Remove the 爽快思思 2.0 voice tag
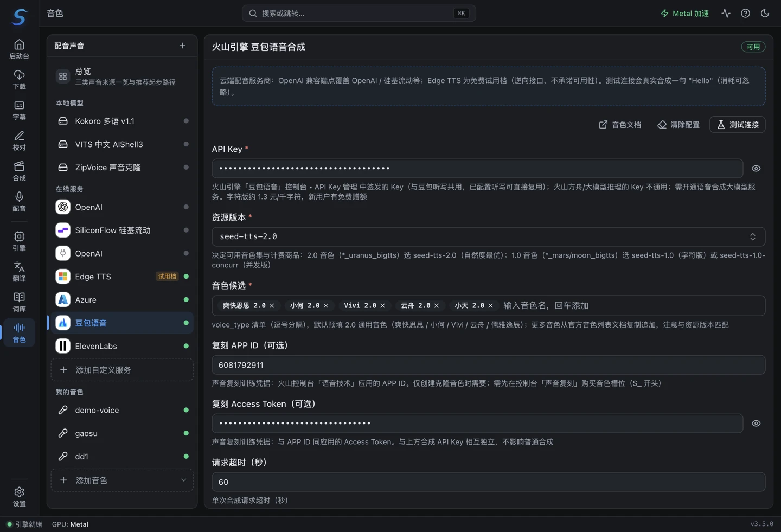The image size is (781, 532). tap(272, 306)
